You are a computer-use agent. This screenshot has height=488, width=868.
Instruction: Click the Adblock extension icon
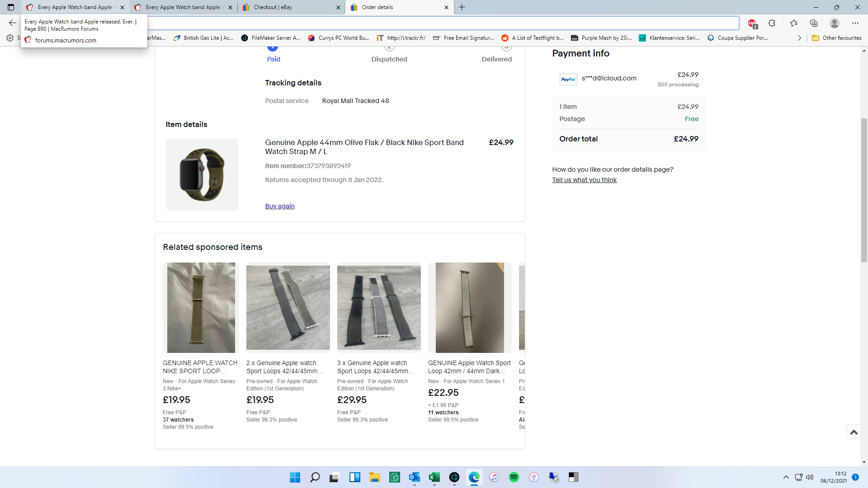click(x=752, y=23)
